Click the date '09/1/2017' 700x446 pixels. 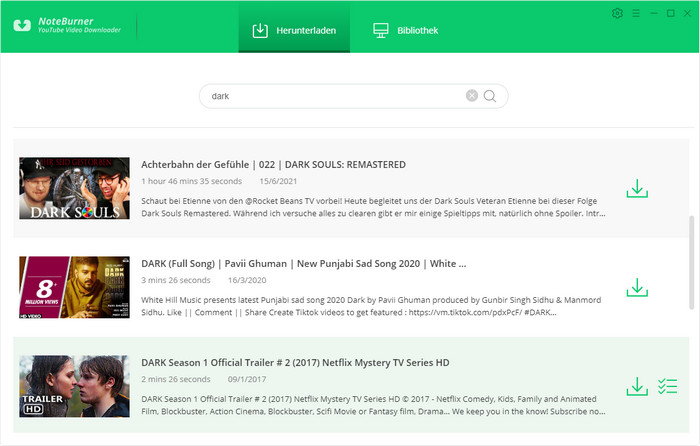(247, 379)
